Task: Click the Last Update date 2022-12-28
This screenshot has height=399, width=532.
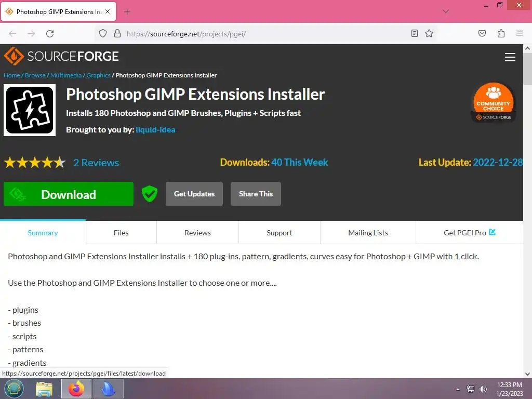Action: pyautogui.click(x=498, y=162)
